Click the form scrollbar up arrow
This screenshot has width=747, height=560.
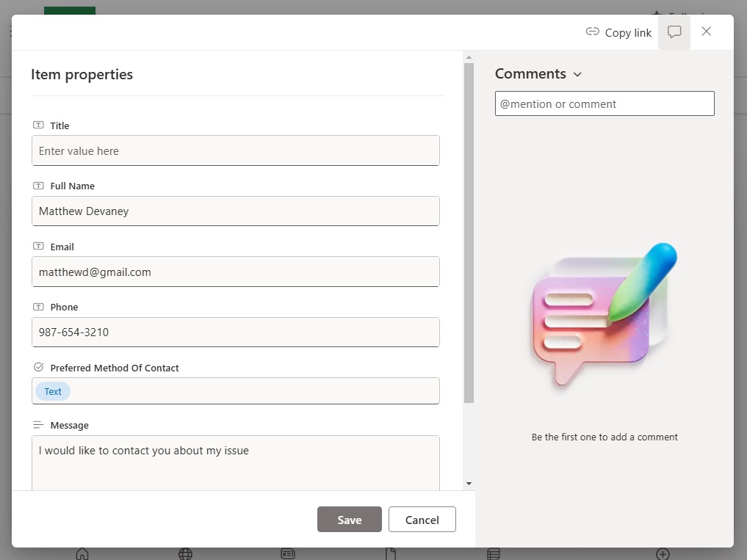click(469, 57)
